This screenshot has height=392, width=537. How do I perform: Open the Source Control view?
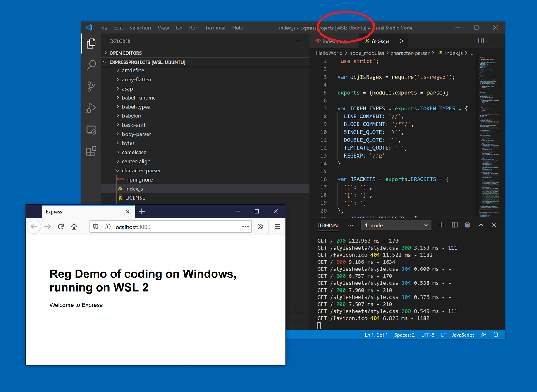click(x=91, y=86)
